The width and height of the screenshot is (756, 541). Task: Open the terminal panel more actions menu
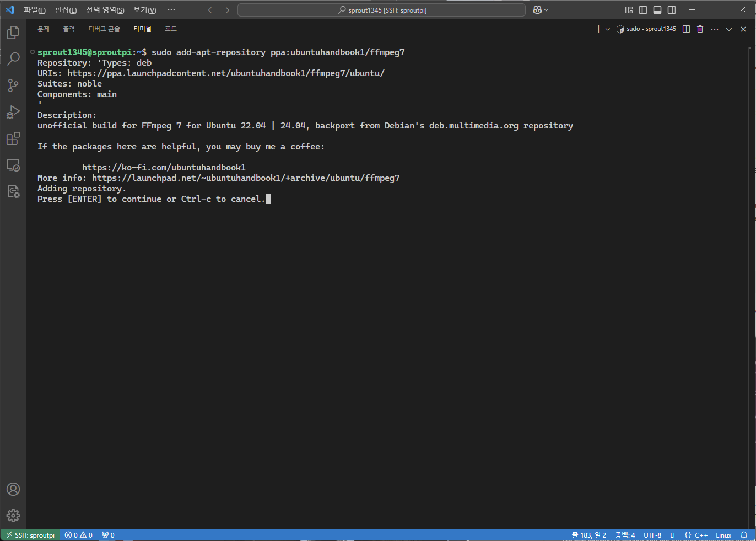tap(715, 29)
